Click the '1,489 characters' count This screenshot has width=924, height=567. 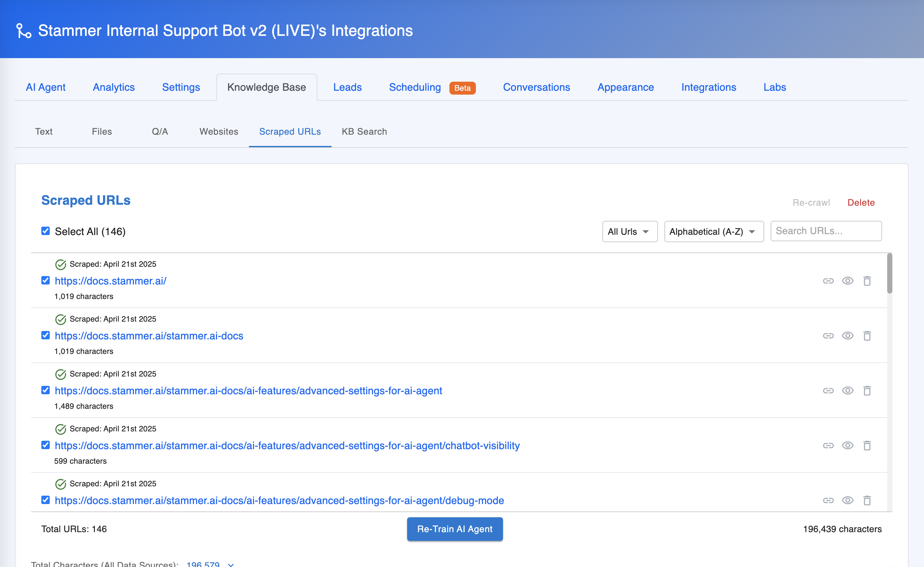point(84,406)
